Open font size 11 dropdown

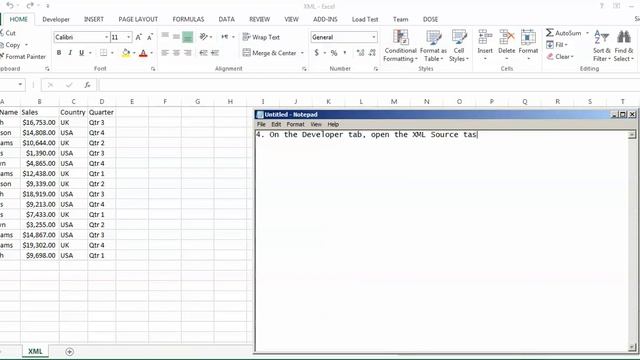click(129, 37)
